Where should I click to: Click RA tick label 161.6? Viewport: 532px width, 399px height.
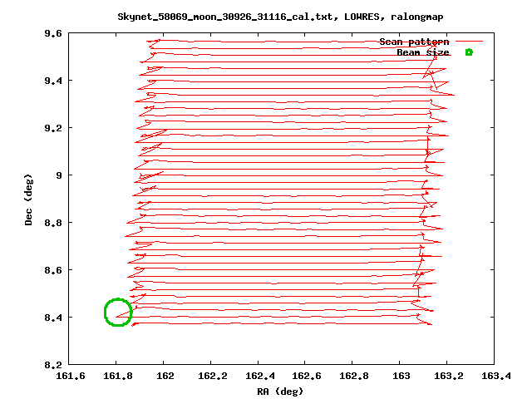point(70,376)
